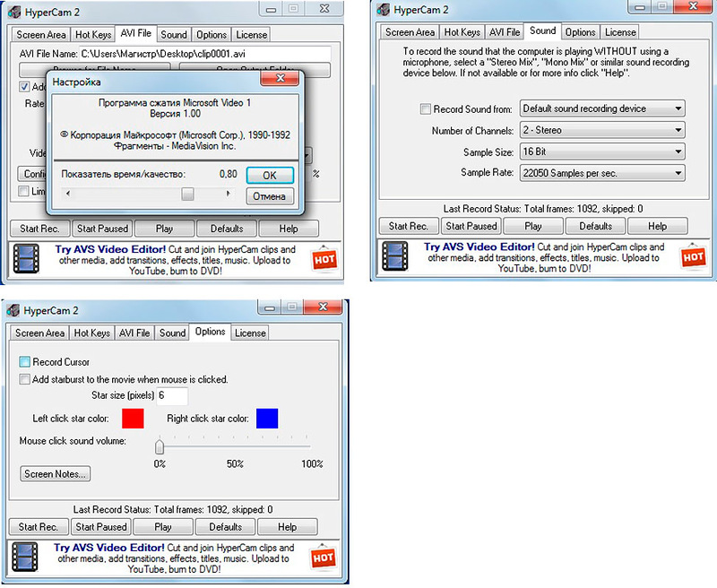This screenshot has height=588, width=717.
Task: Click the AVI File Name path field
Action: click(x=205, y=54)
